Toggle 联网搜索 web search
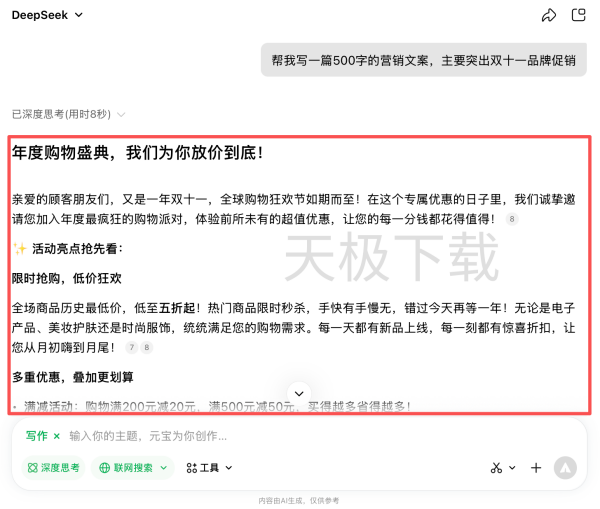The image size is (600, 509). click(x=125, y=467)
